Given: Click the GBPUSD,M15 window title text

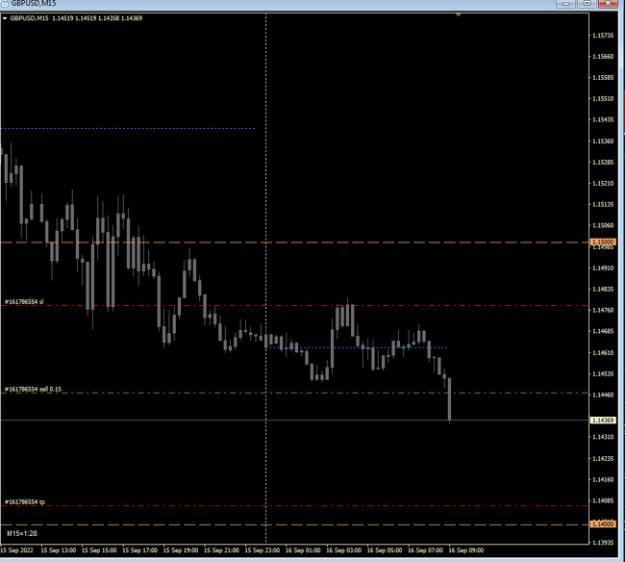Looking at the screenshot, I should tap(33, 4).
